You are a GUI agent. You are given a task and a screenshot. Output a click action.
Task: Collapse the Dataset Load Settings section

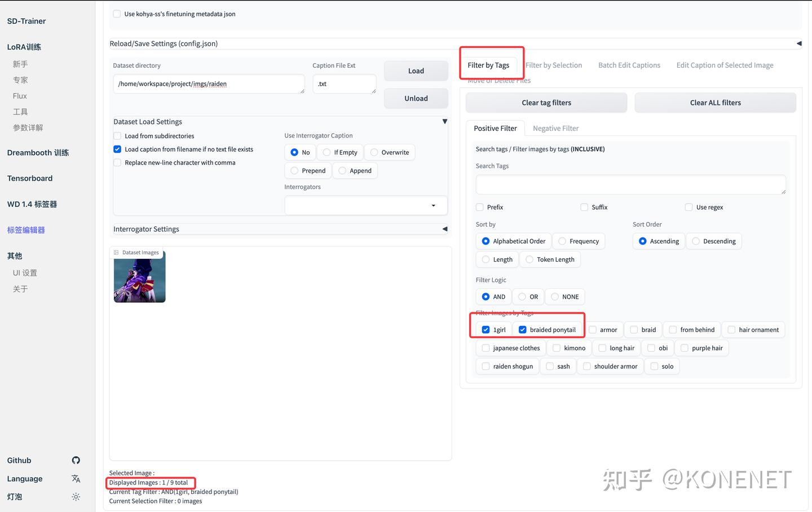point(444,121)
